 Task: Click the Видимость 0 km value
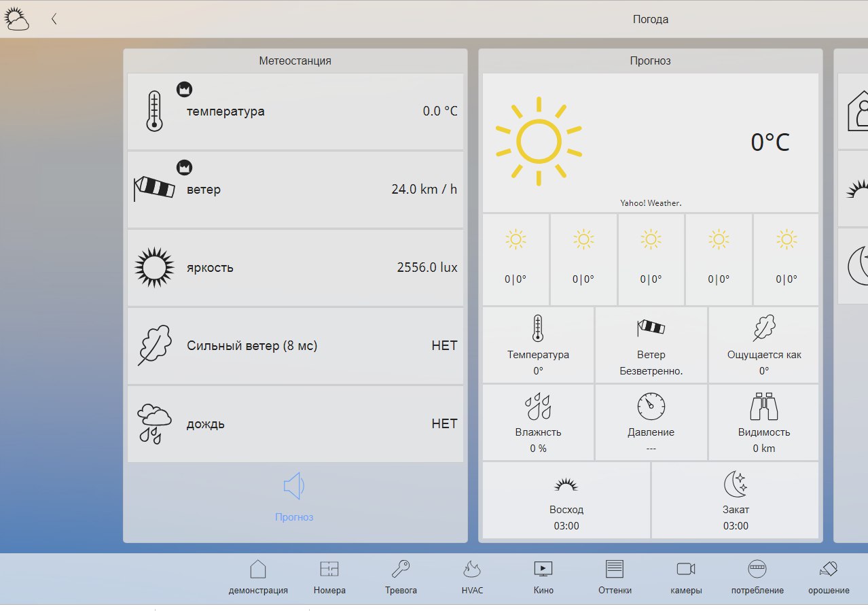764,449
